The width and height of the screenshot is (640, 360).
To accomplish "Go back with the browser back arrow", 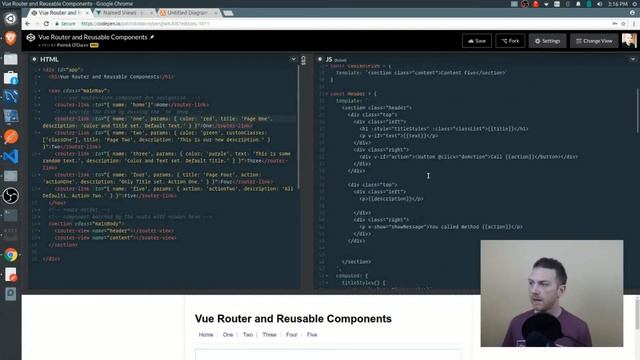I will pyautogui.click(x=28, y=24).
